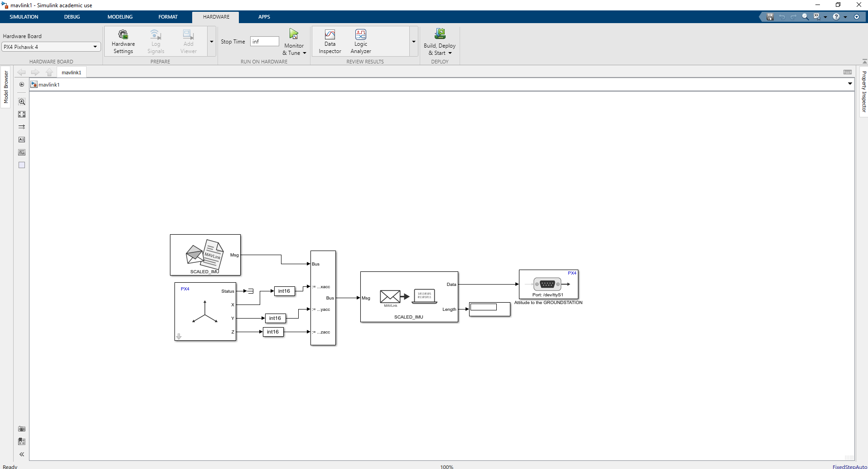Toggle the Property Inspector side panel
The height and width of the screenshot is (469, 868).
(x=864, y=92)
